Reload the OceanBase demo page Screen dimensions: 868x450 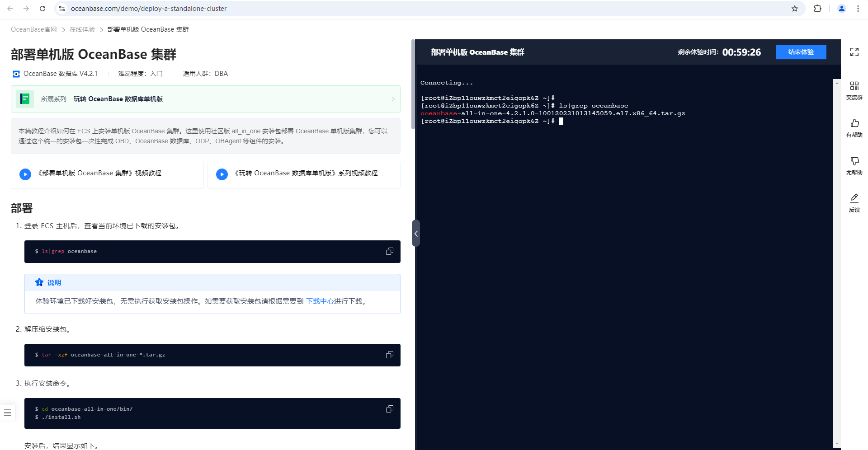pos(42,9)
